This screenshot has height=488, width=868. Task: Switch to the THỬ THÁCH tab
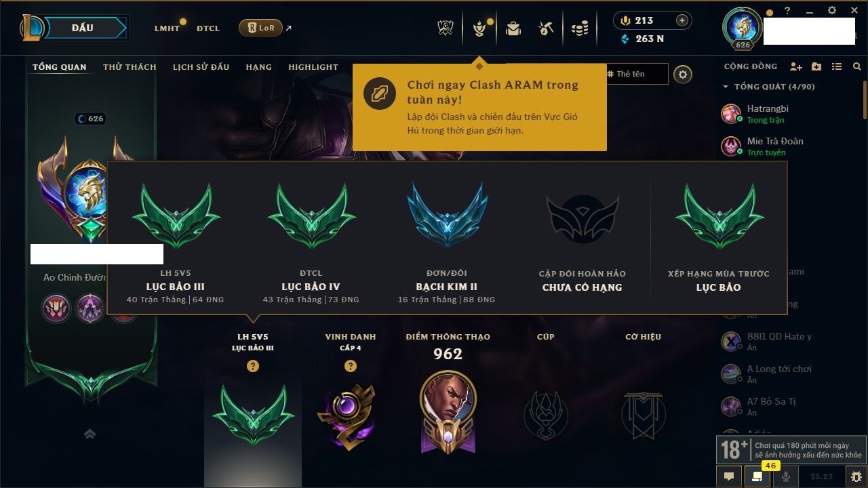(x=130, y=67)
